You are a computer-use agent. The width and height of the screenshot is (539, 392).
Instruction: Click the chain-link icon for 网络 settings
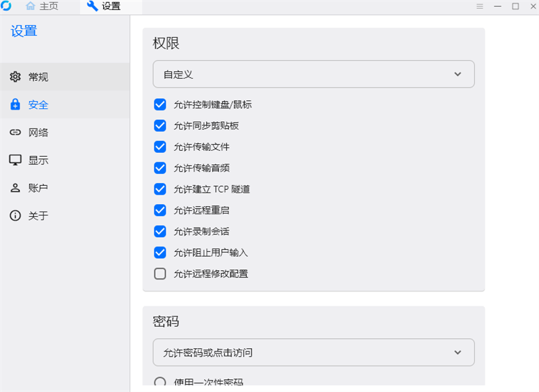[x=15, y=132]
